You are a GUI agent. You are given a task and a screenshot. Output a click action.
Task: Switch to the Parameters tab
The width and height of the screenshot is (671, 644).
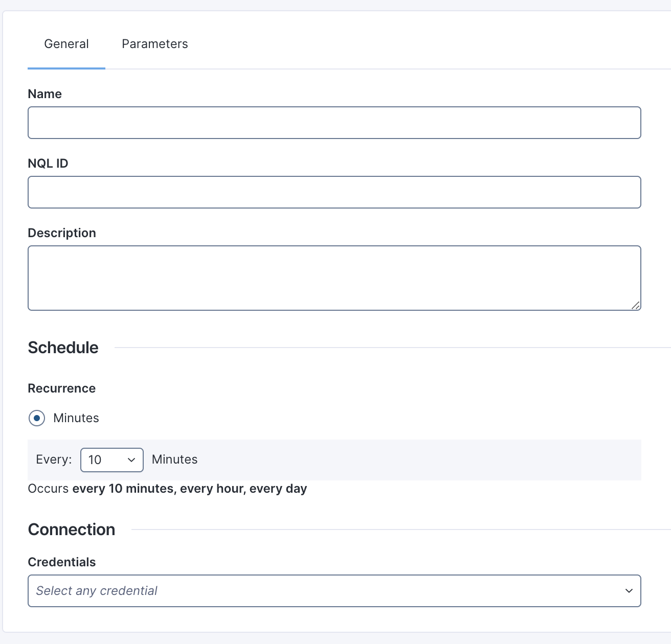(154, 44)
